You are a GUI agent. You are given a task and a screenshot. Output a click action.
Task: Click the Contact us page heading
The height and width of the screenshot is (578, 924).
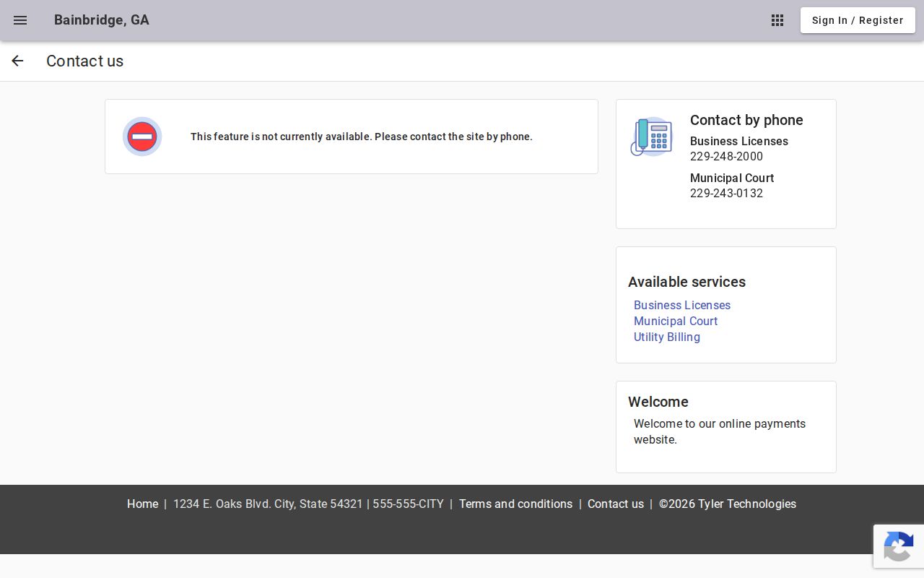(84, 61)
